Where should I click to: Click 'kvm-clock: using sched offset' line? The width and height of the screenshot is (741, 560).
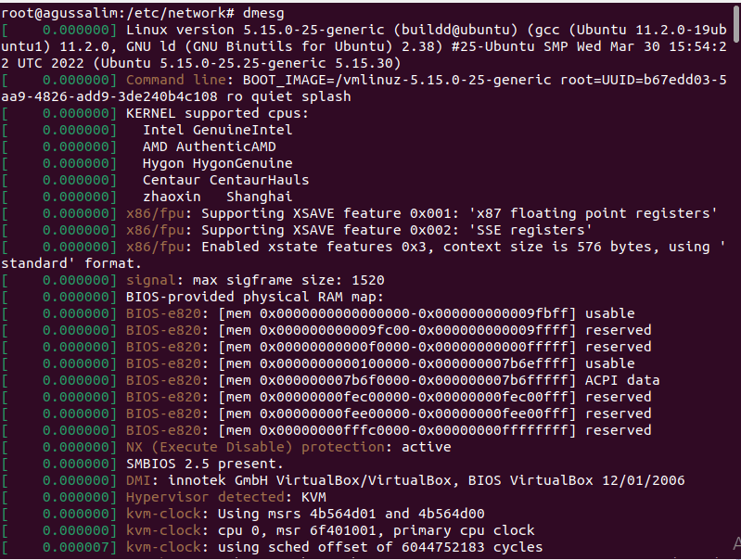pos(334,547)
